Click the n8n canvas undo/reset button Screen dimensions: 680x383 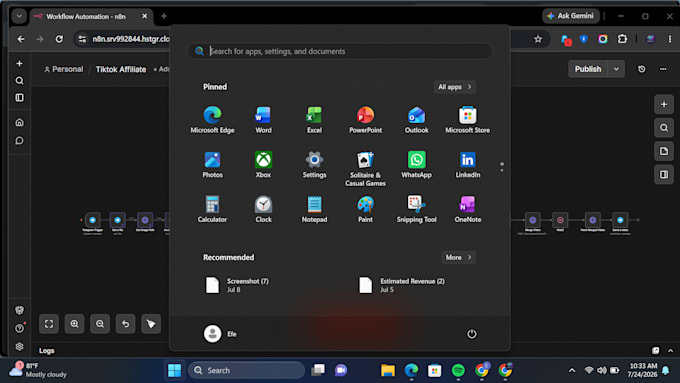click(x=125, y=324)
